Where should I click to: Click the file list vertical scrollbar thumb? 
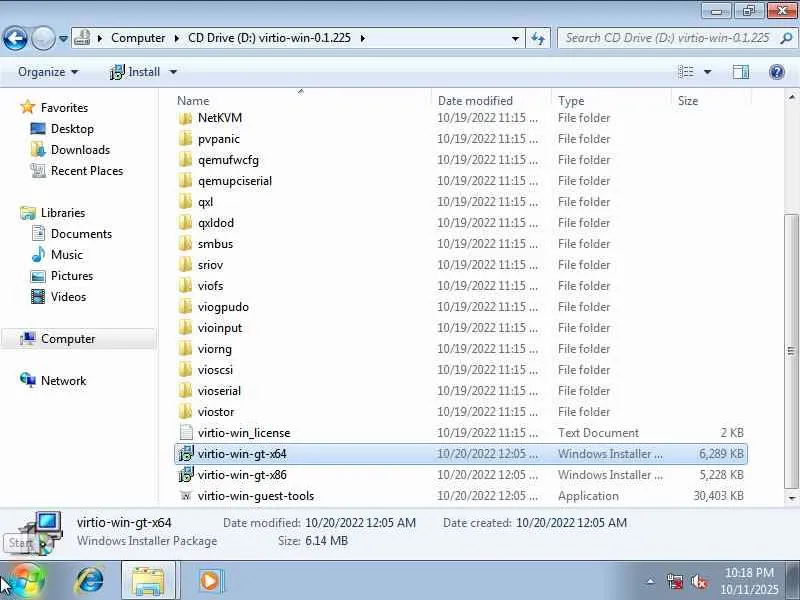point(791,351)
